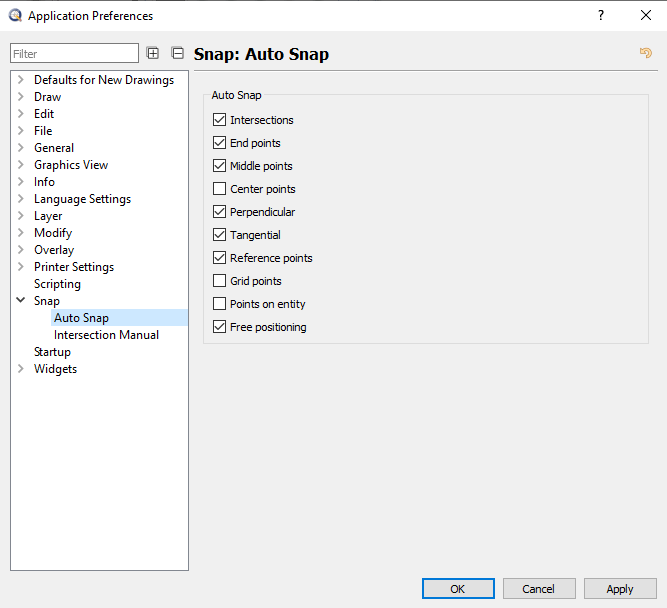The height and width of the screenshot is (608, 667).
Task: Select the Info tree label
Action: click(x=44, y=182)
